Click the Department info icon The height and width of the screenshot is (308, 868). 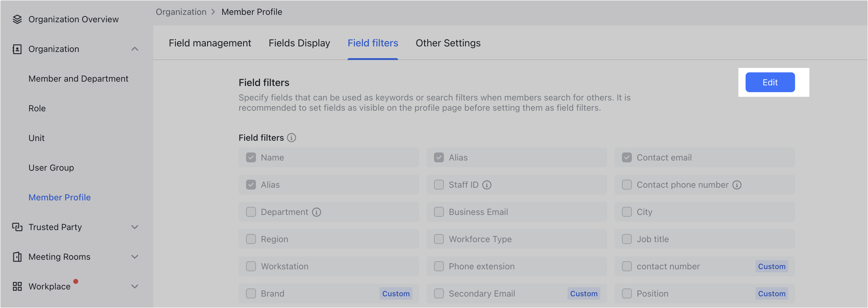(x=316, y=212)
